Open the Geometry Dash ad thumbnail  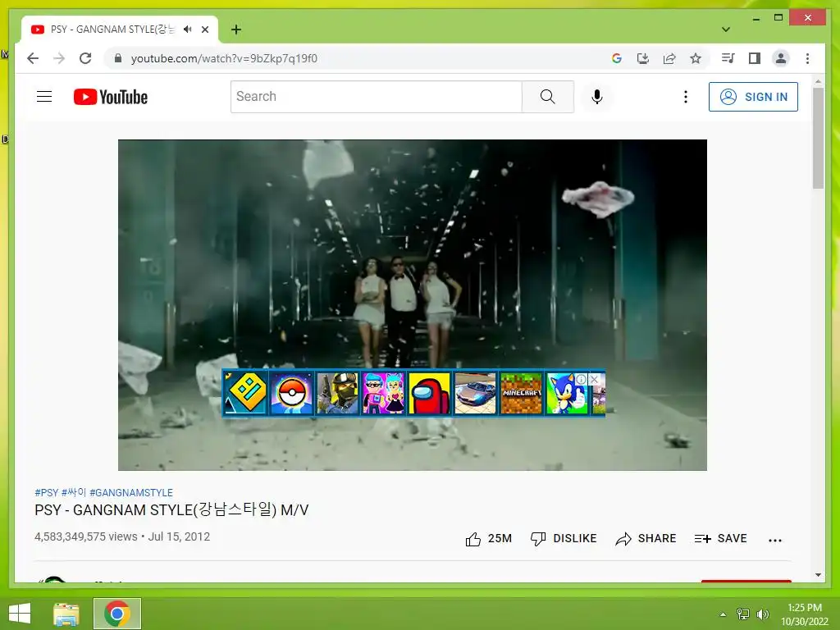[x=245, y=393]
